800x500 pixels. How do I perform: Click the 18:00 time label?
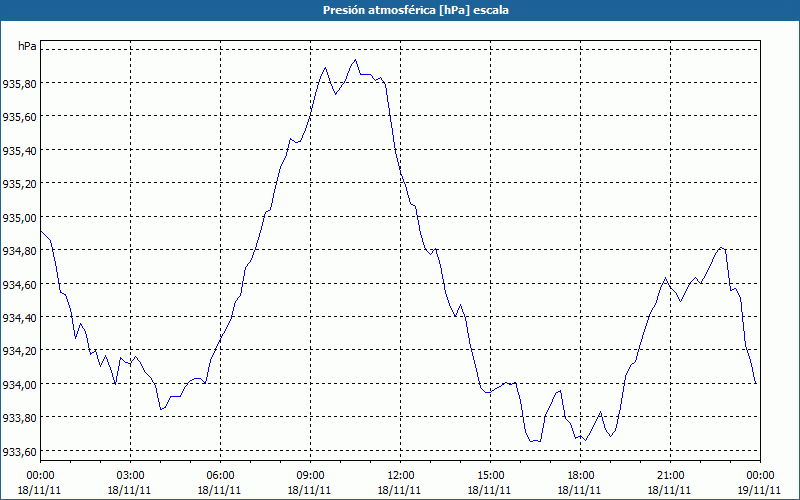(x=580, y=476)
